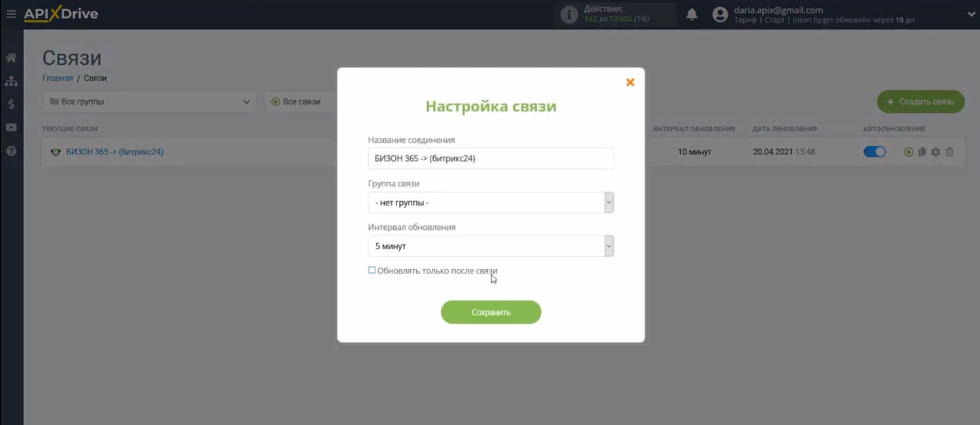The width and height of the screenshot is (980, 425).
Task: Open the Все группы dropdown
Action: pyautogui.click(x=150, y=102)
